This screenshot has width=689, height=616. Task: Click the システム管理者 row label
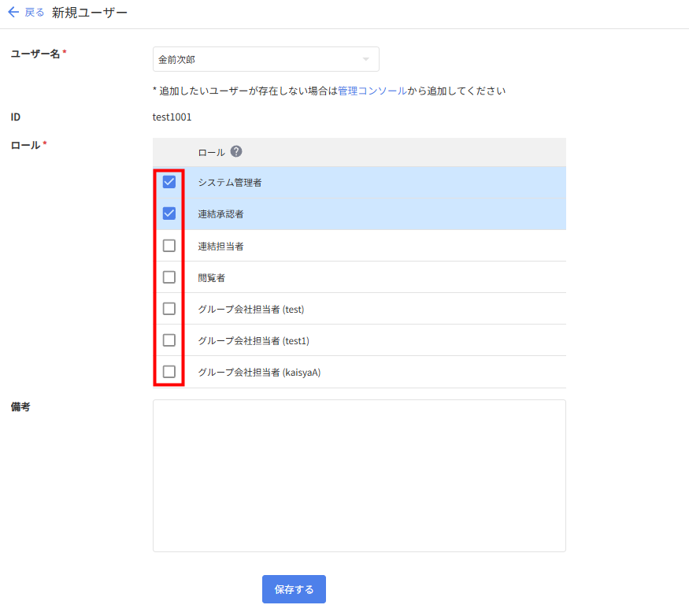(230, 183)
